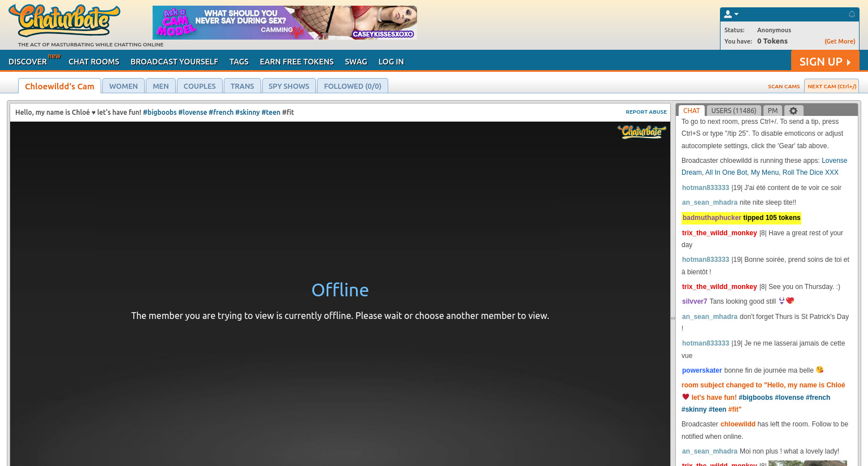Click the Roll The Dice XXX app link
This screenshot has width=868, height=466.
pyautogui.click(x=810, y=172)
